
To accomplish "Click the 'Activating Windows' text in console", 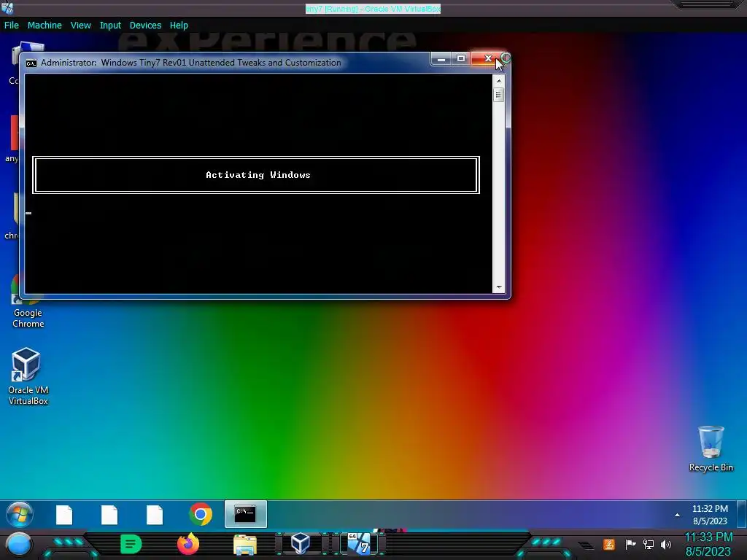I will (x=258, y=175).
